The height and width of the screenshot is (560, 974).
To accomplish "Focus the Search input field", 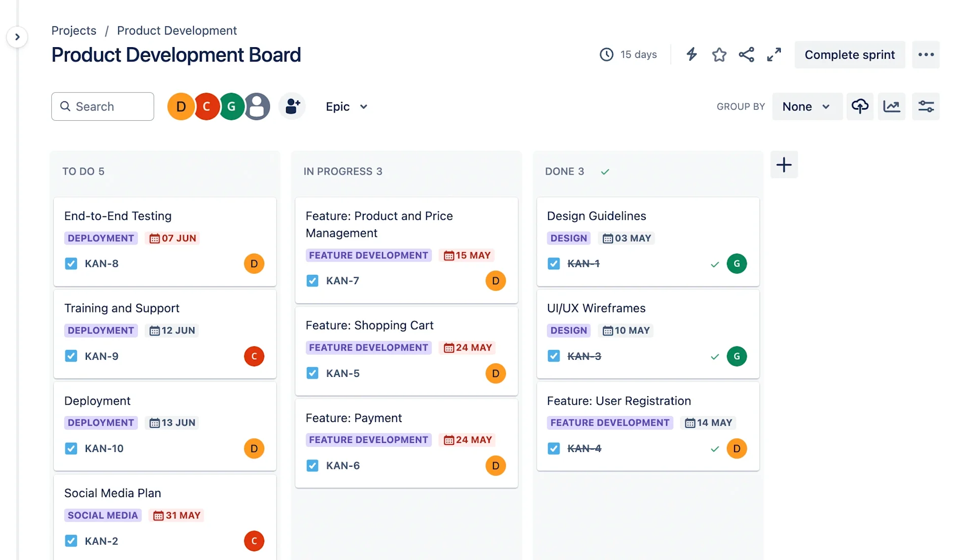I will tap(102, 107).
